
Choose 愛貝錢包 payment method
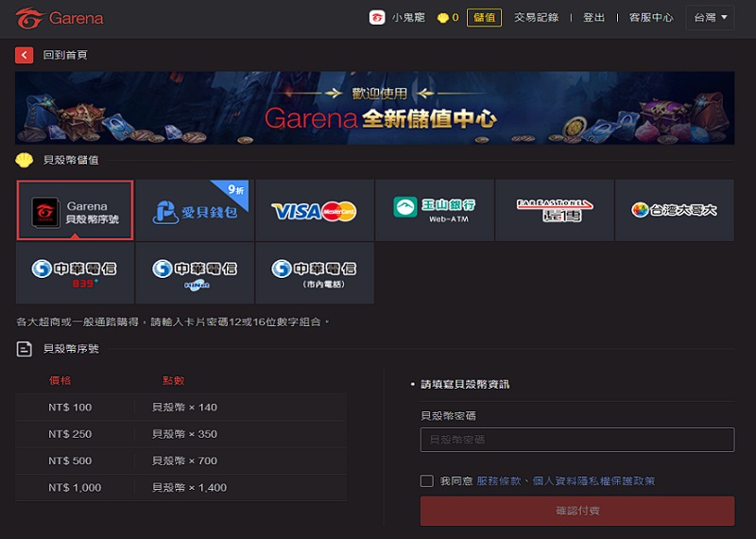point(195,211)
